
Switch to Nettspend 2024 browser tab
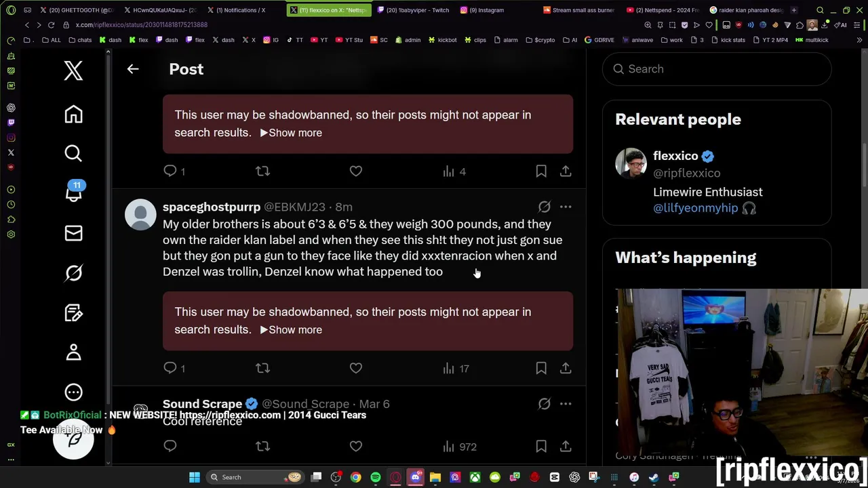(663, 10)
